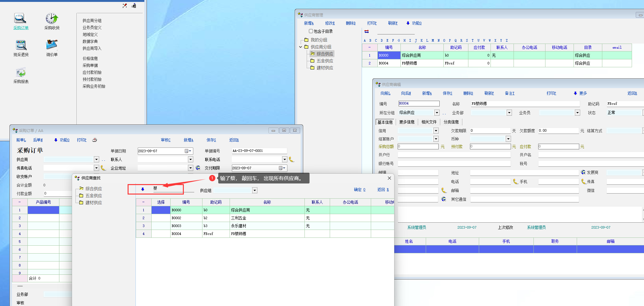Switch to the 更多信息 tab
This screenshot has width=644, height=306.
(x=406, y=122)
